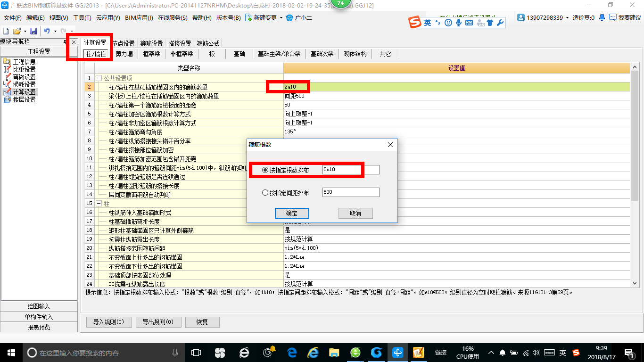Click the 2a10 input field in dialog
Viewport: 644px width, 362px height.
coord(351,169)
